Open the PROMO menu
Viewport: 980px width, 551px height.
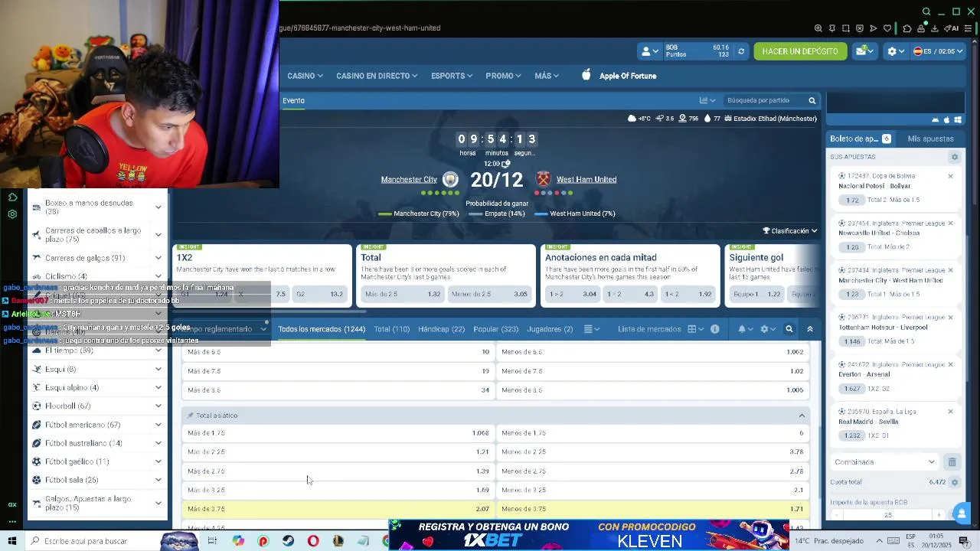click(x=503, y=76)
